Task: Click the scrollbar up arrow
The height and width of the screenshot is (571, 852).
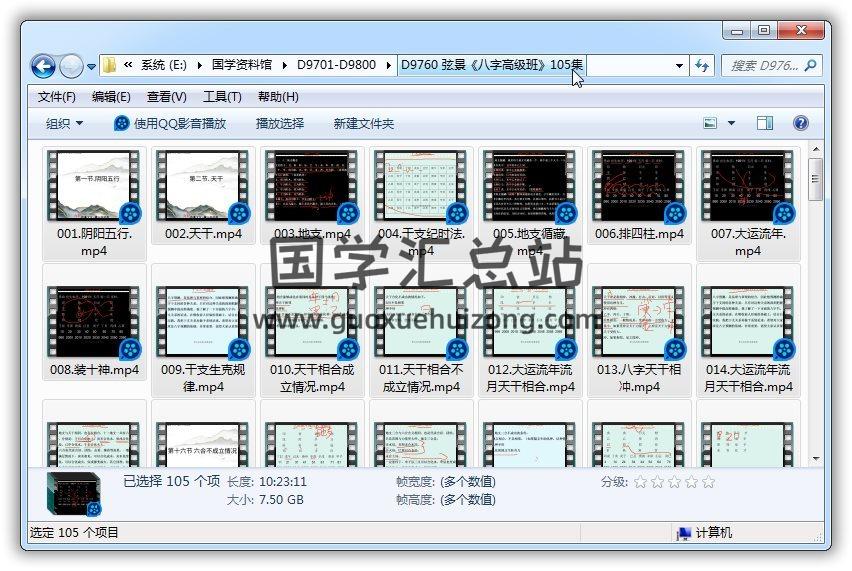Action: pyautogui.click(x=816, y=149)
